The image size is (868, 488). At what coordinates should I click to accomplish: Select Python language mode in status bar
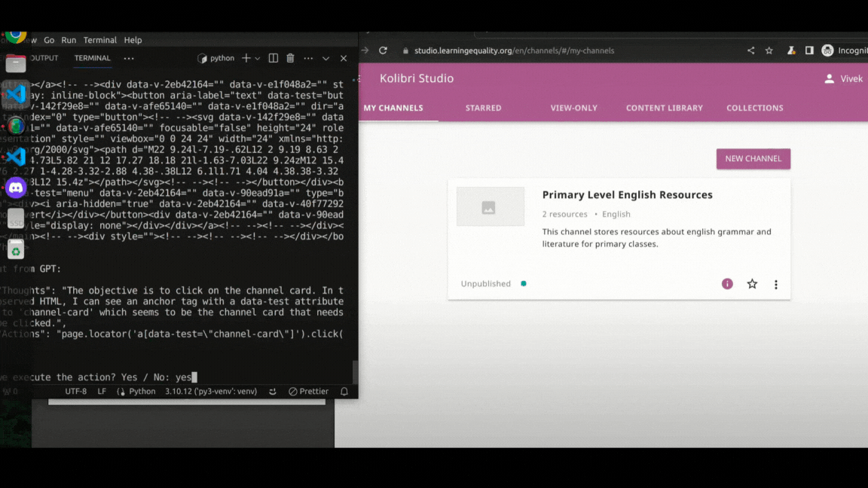(142, 391)
